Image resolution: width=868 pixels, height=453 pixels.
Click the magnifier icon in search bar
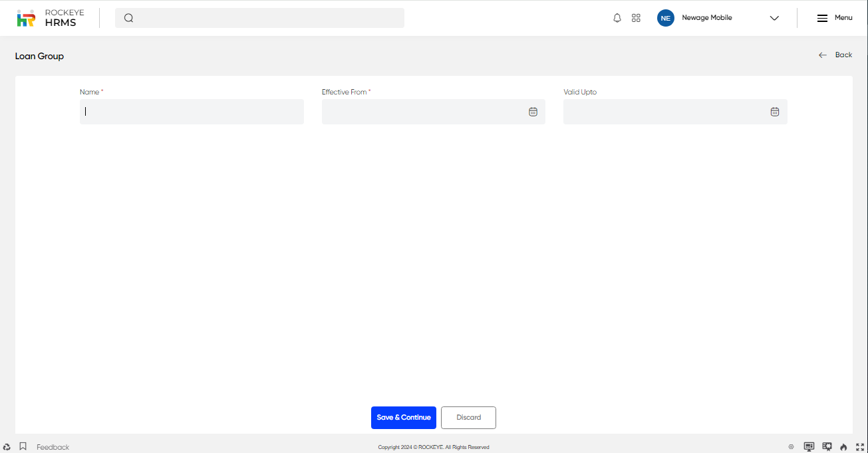pyautogui.click(x=129, y=18)
